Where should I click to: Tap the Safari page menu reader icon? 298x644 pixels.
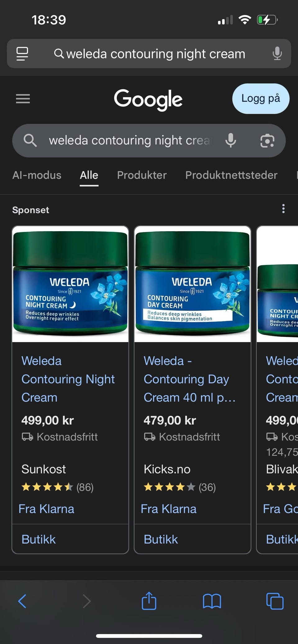pyautogui.click(x=22, y=54)
